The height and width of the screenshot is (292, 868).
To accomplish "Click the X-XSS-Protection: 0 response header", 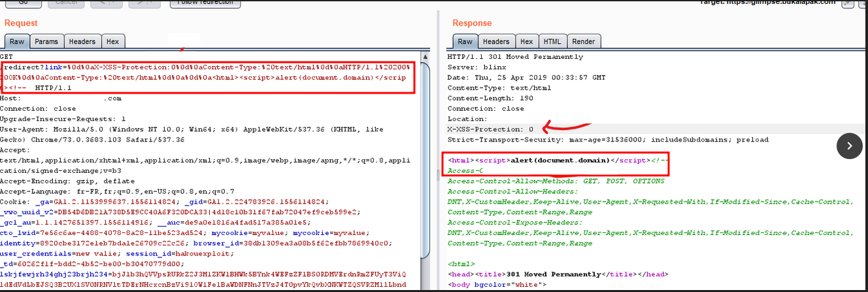I will (x=490, y=130).
